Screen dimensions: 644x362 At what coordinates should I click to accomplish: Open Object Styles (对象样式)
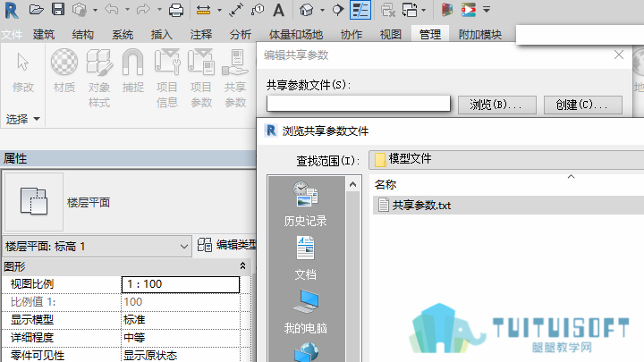(x=99, y=79)
